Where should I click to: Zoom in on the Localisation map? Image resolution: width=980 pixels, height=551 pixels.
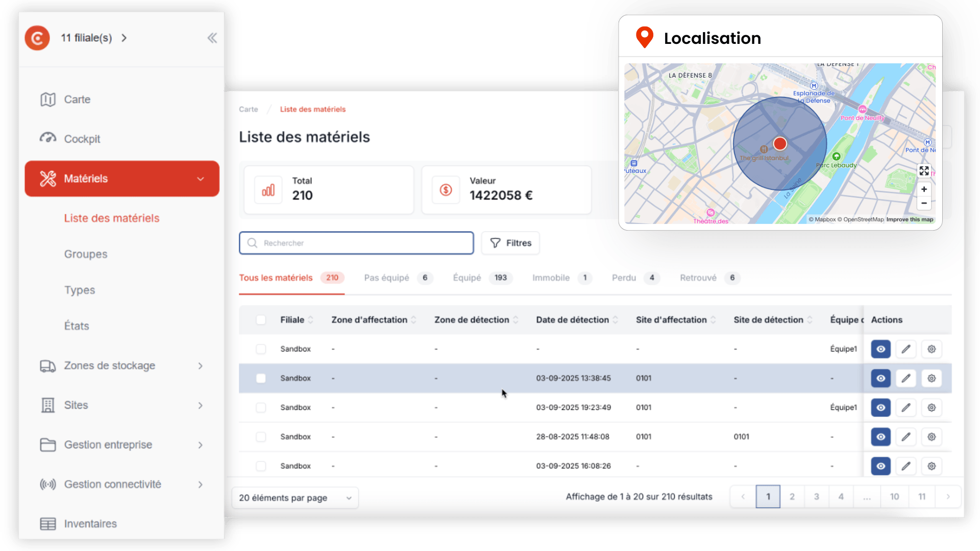pos(924,189)
